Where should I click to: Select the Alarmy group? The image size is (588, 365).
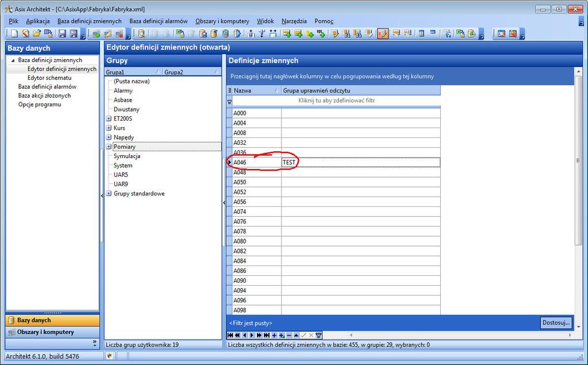pyautogui.click(x=123, y=90)
